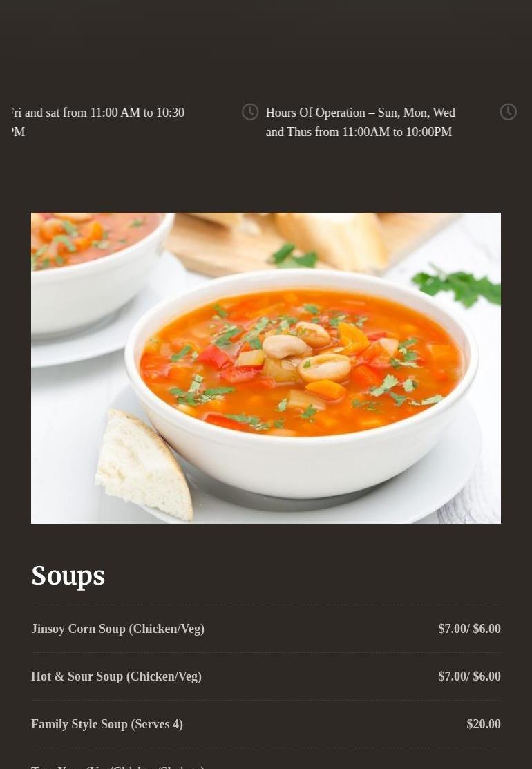The image size is (532, 769).
Task: Choose Hot & Sour Soup (Chicken/Veg)
Action: (x=116, y=676)
